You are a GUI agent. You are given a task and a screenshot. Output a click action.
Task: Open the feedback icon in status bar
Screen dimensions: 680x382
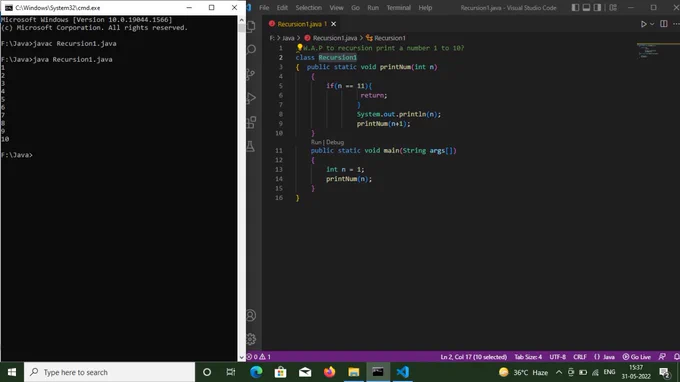(662, 357)
